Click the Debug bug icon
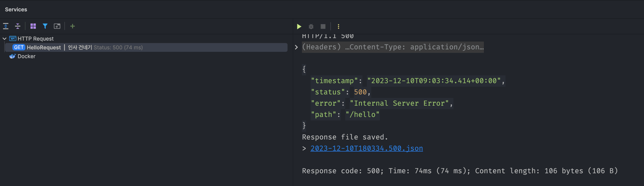 (x=311, y=26)
